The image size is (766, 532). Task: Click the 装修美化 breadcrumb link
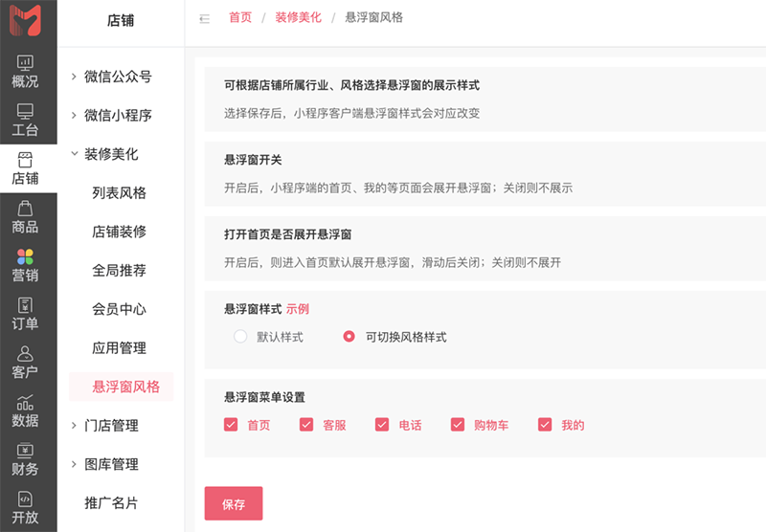pos(298,17)
